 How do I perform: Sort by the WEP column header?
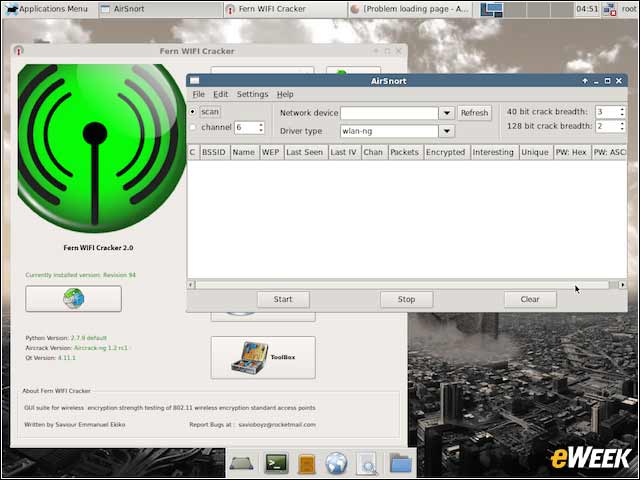pos(271,152)
